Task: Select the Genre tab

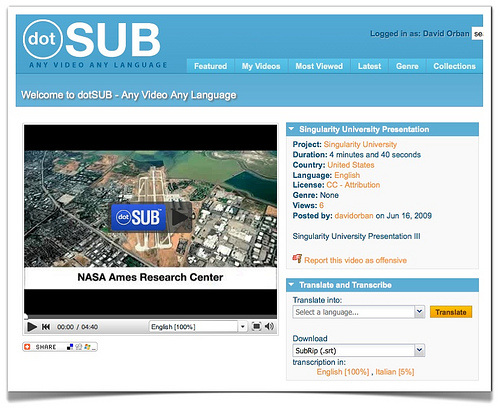Action: pyautogui.click(x=407, y=66)
